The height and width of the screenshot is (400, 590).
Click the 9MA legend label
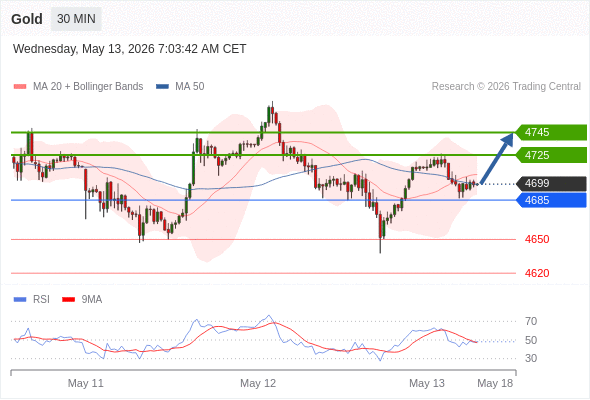click(x=92, y=300)
